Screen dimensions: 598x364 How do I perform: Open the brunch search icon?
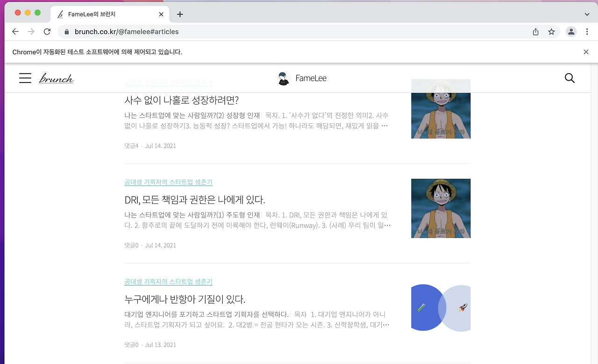tap(570, 78)
